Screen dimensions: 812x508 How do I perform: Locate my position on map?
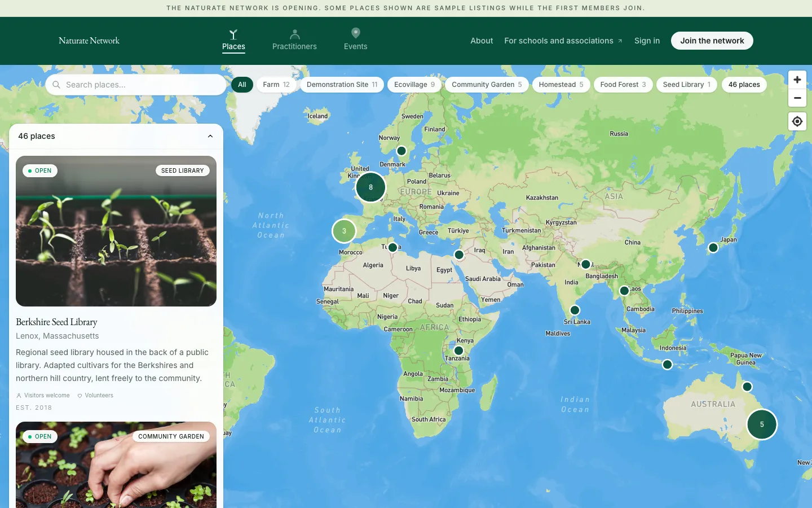click(797, 121)
